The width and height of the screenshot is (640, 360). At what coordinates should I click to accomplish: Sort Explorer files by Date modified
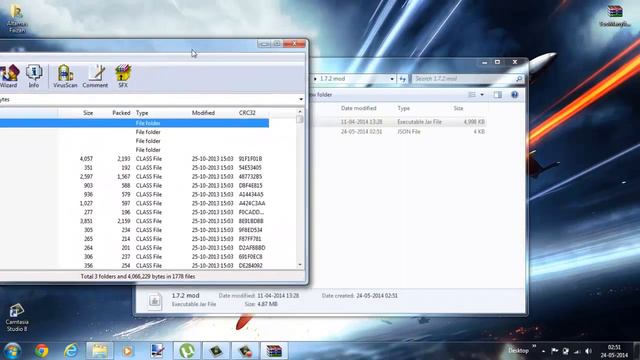click(x=359, y=108)
